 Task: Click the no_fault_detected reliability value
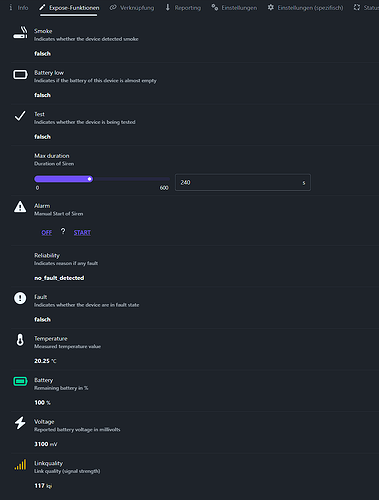(59, 278)
